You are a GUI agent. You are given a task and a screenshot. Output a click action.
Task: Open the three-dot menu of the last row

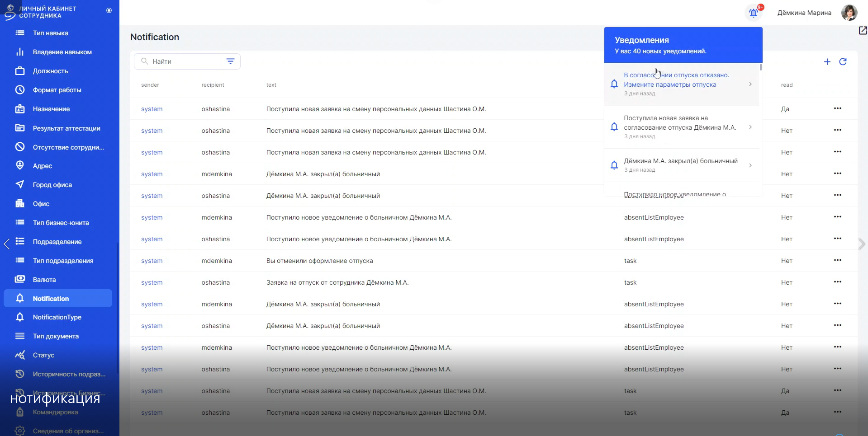(x=838, y=412)
